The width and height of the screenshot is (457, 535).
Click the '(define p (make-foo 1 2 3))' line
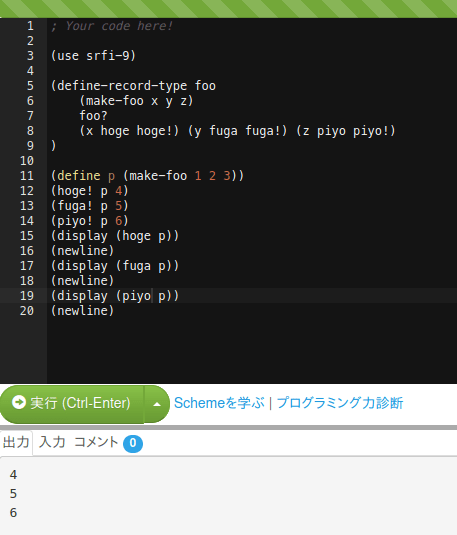click(x=147, y=176)
